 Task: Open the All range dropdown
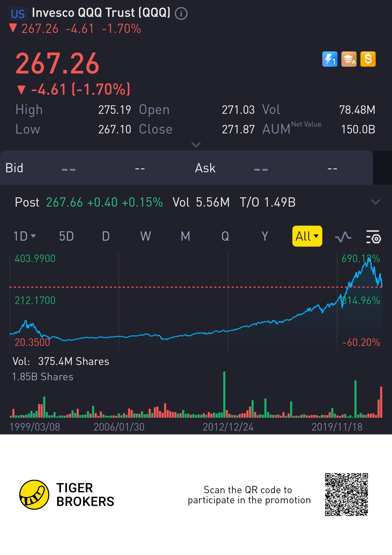[307, 236]
